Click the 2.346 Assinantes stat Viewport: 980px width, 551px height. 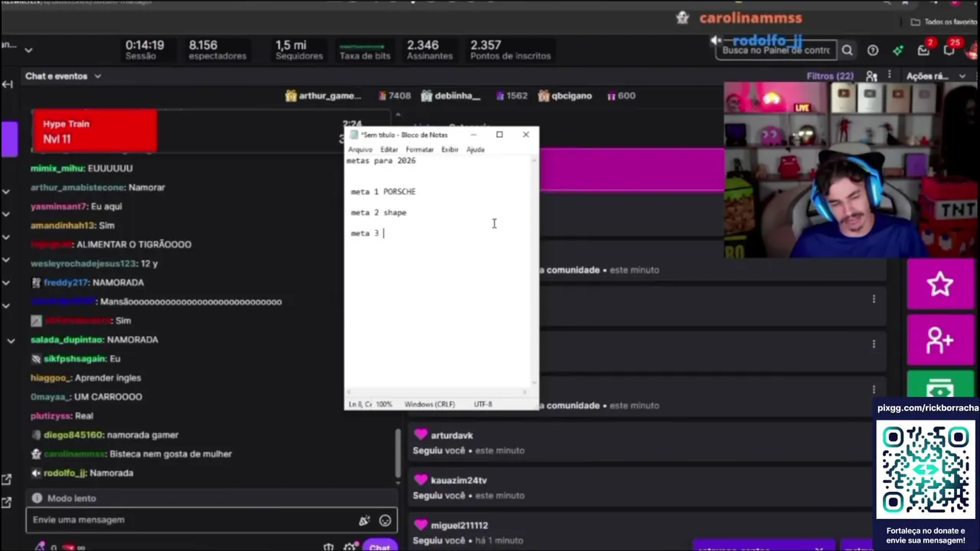(430, 50)
